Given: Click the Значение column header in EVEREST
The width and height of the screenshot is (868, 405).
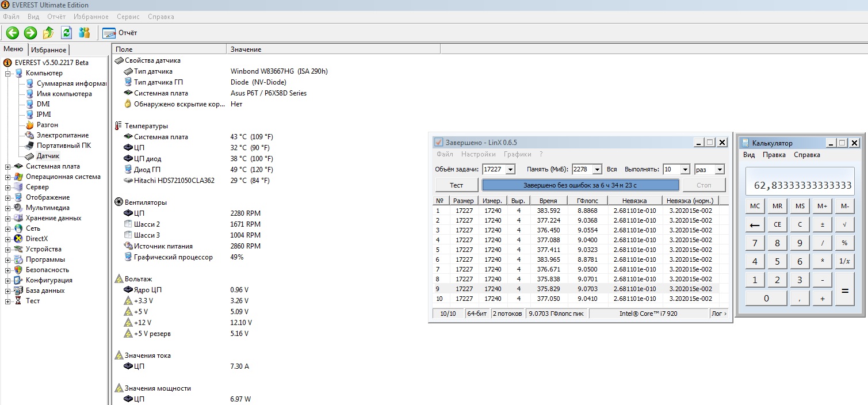Looking at the screenshot, I should point(333,49).
